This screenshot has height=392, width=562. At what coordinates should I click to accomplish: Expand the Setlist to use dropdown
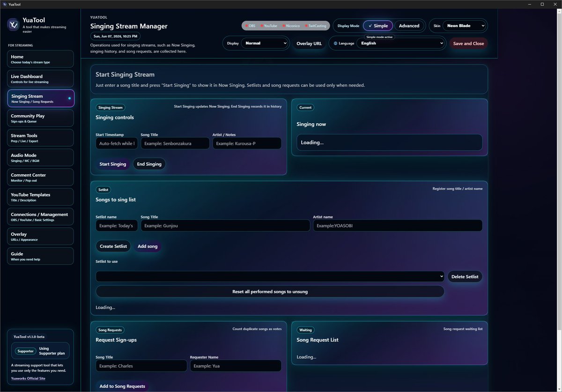270,276
